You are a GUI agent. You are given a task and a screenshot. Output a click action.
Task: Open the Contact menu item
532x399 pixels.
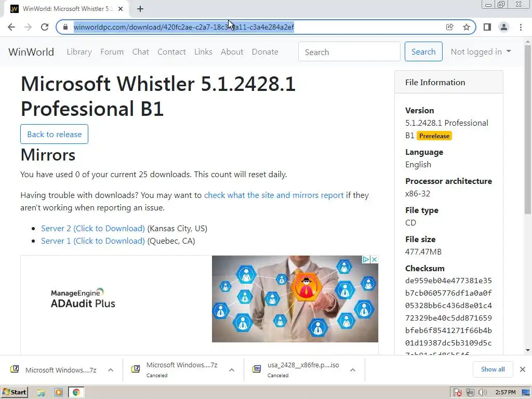pos(171,51)
